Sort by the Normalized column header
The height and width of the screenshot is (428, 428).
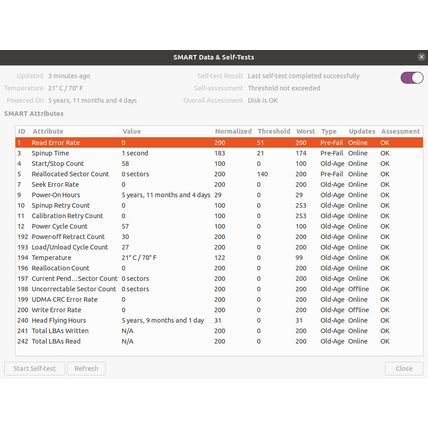pos(233,131)
